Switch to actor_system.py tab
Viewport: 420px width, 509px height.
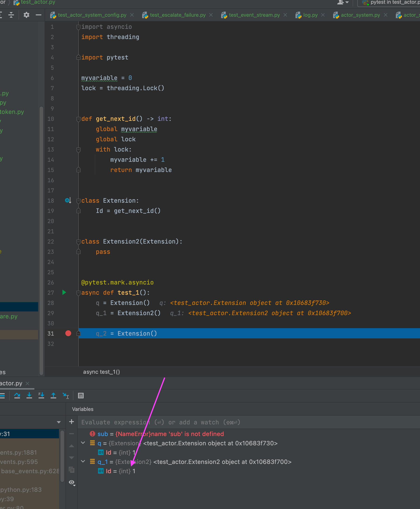pyautogui.click(x=361, y=15)
